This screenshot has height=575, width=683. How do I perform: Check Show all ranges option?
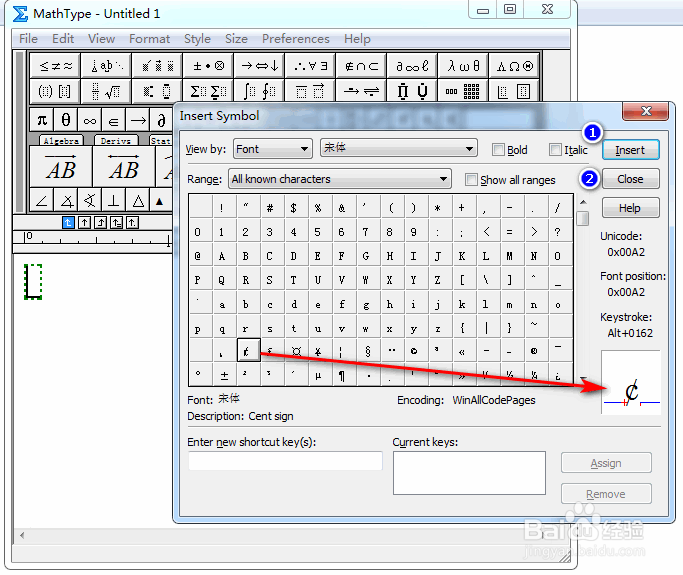tap(471, 180)
